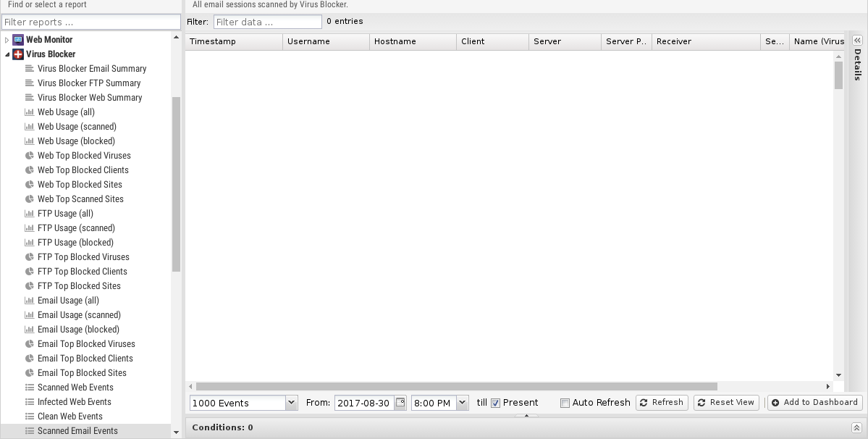Screen dimensions: 868x439
Task: Open the 8:00 PM time dropdown
Action: pos(463,403)
